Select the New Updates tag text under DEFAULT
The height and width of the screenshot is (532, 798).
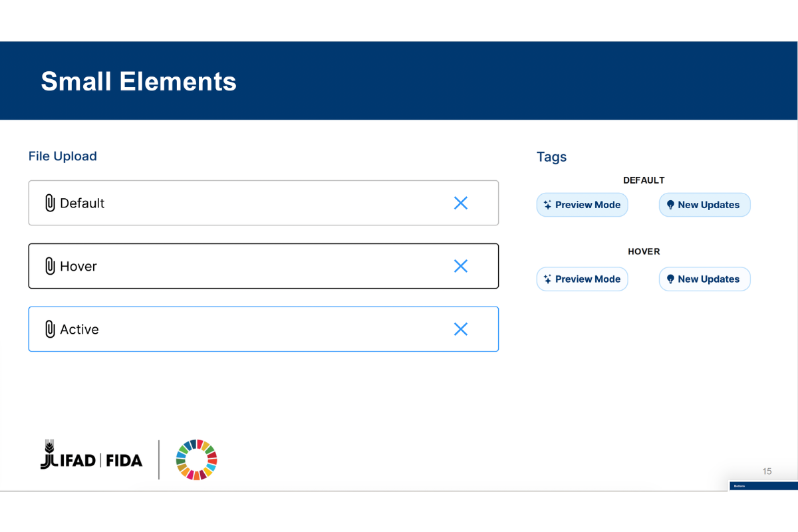click(709, 205)
